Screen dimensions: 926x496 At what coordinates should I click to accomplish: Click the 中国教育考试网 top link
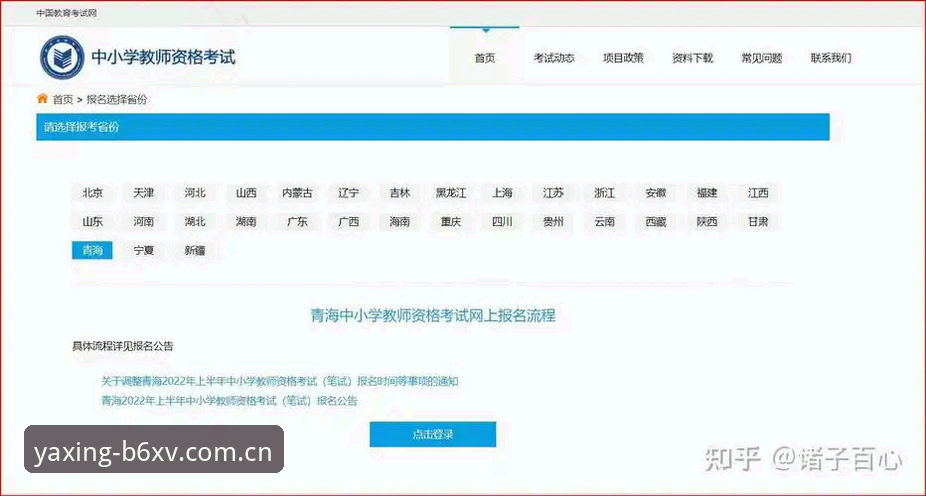click(66, 13)
